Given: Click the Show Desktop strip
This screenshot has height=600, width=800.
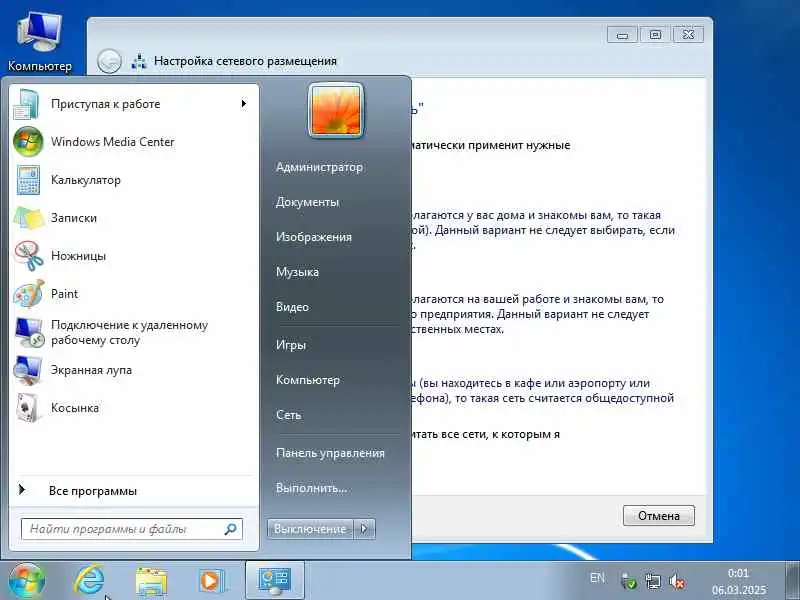Looking at the screenshot, I should pos(792,581).
